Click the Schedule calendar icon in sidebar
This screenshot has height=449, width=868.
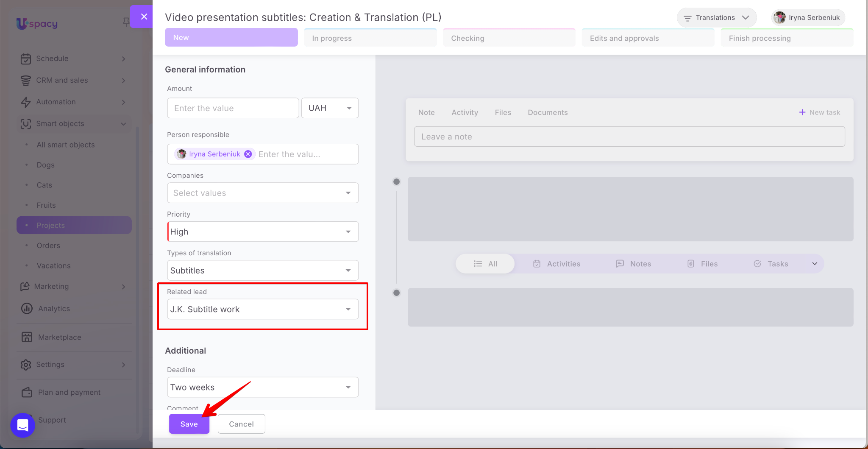coord(26,59)
